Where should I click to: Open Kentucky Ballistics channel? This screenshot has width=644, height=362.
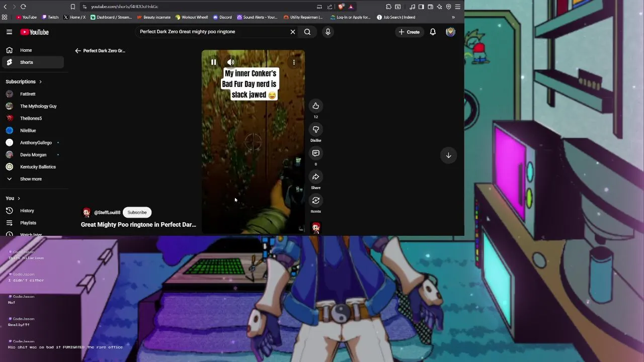tap(33, 167)
